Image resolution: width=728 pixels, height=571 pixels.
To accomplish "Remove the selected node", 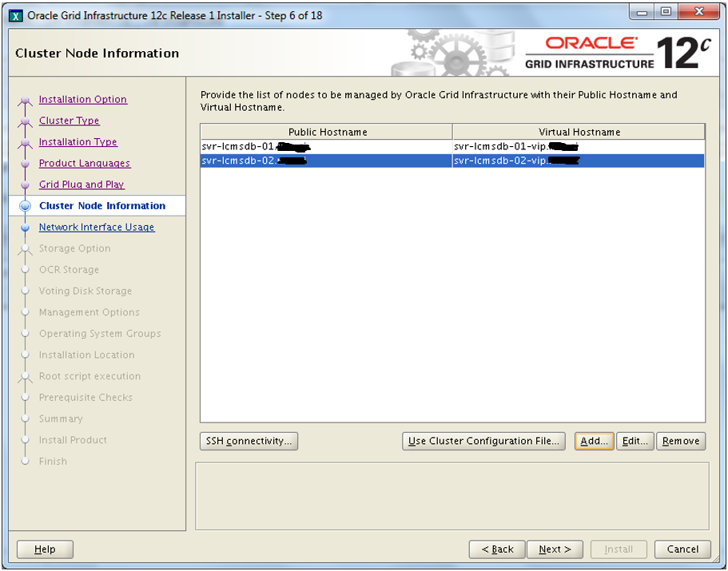I will [681, 441].
